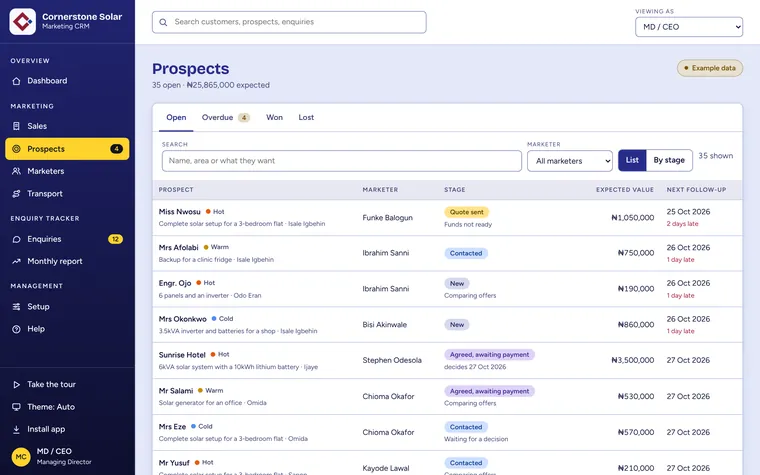Click the Setup sliders icon

[16, 307]
